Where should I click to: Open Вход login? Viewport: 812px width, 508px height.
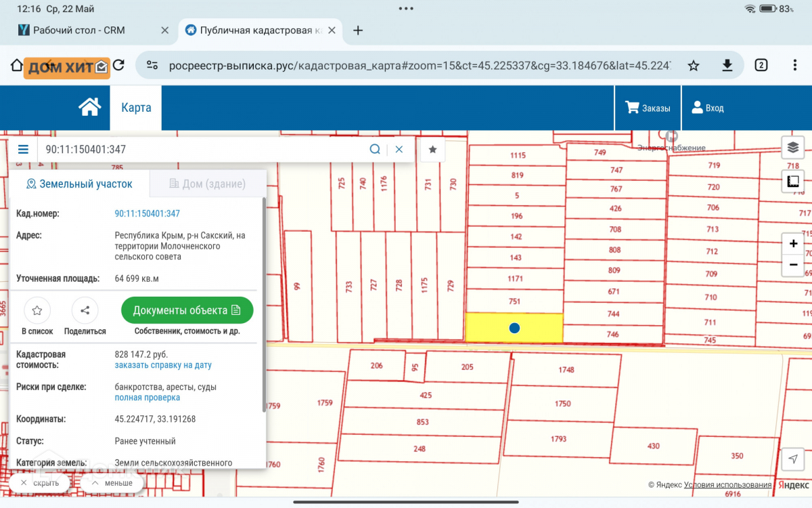(707, 108)
